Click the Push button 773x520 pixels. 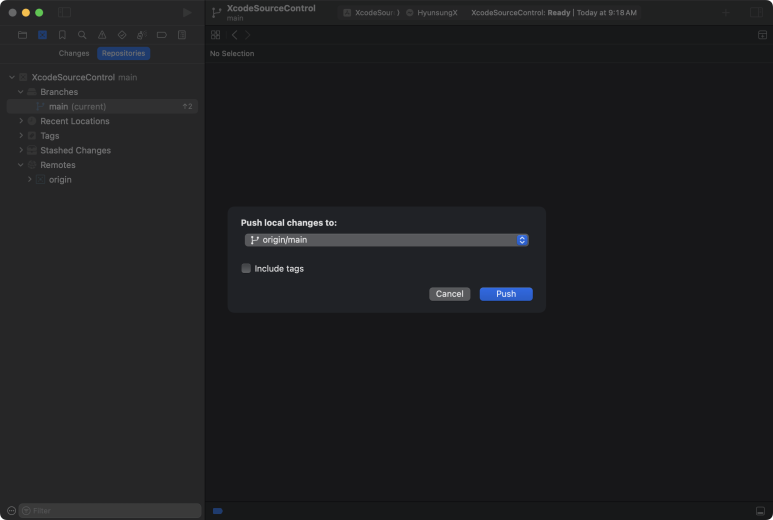point(506,294)
